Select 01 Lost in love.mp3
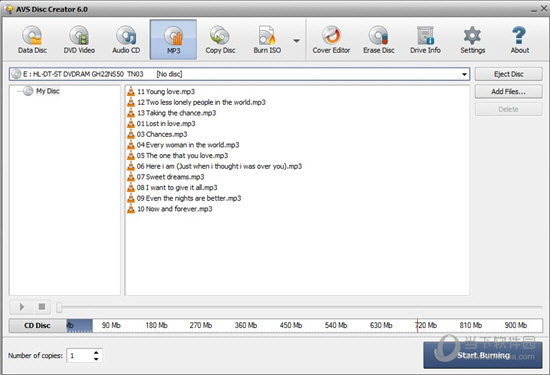 coord(166,123)
